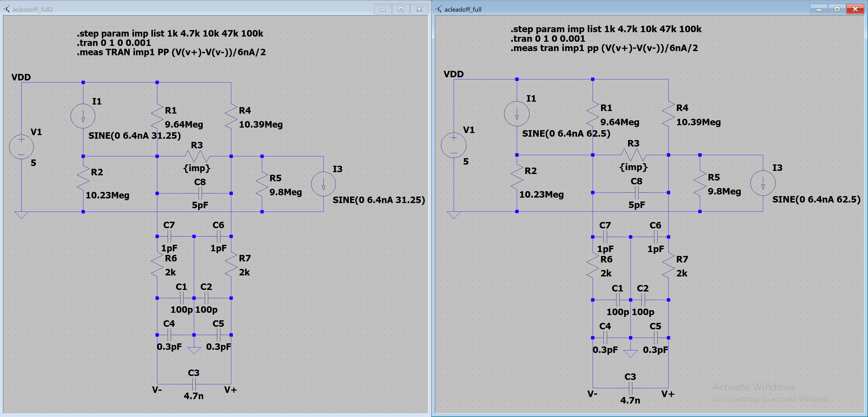Image resolution: width=868 pixels, height=417 pixels.
Task: Maximize the acleadoff_full2 window
Action: [401, 9]
